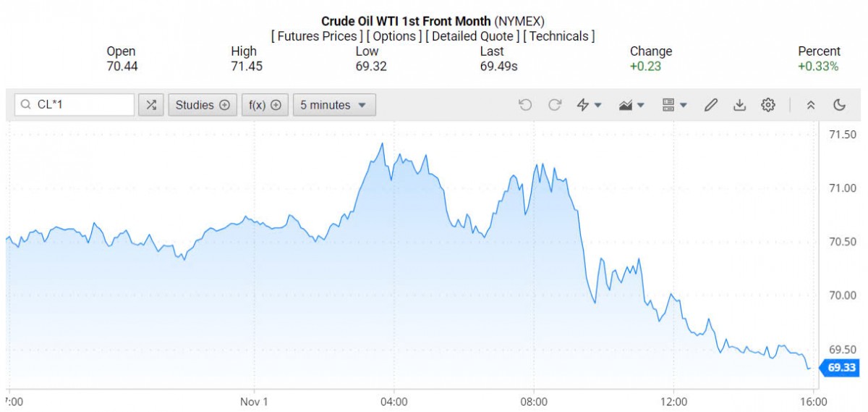Click the 69.33 current price label

[x=841, y=368]
